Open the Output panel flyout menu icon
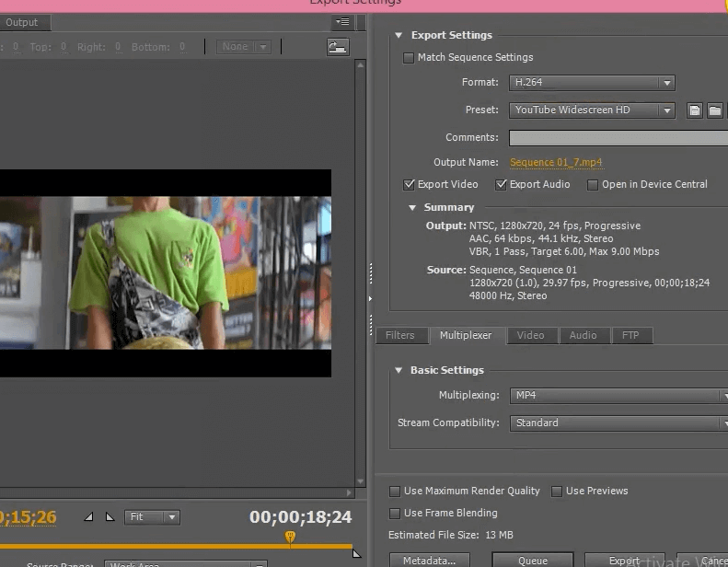Viewport: 728px width, 567px height. click(342, 22)
